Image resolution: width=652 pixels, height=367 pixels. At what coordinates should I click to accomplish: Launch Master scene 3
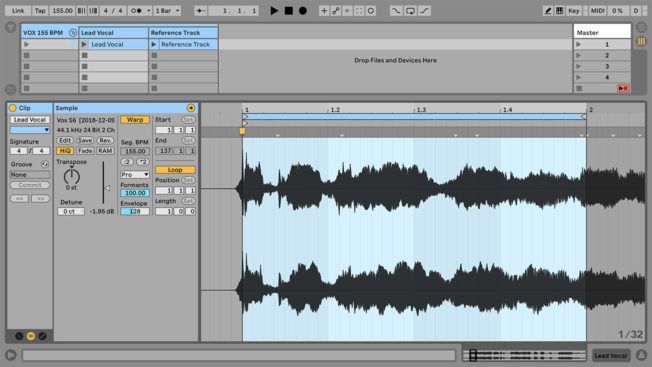(578, 66)
